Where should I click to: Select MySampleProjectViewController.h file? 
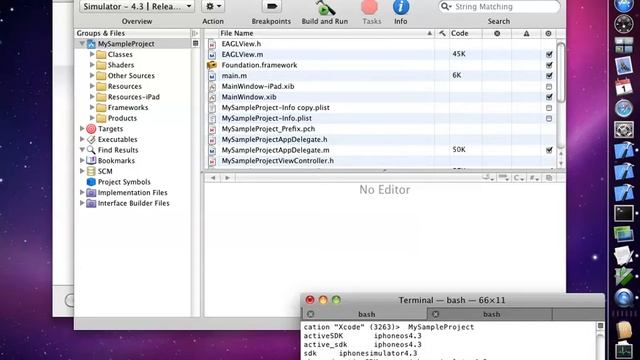[278, 160]
